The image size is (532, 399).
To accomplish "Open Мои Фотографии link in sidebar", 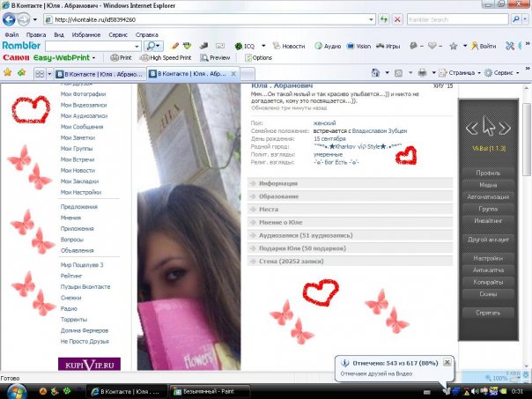I will pos(83,93).
